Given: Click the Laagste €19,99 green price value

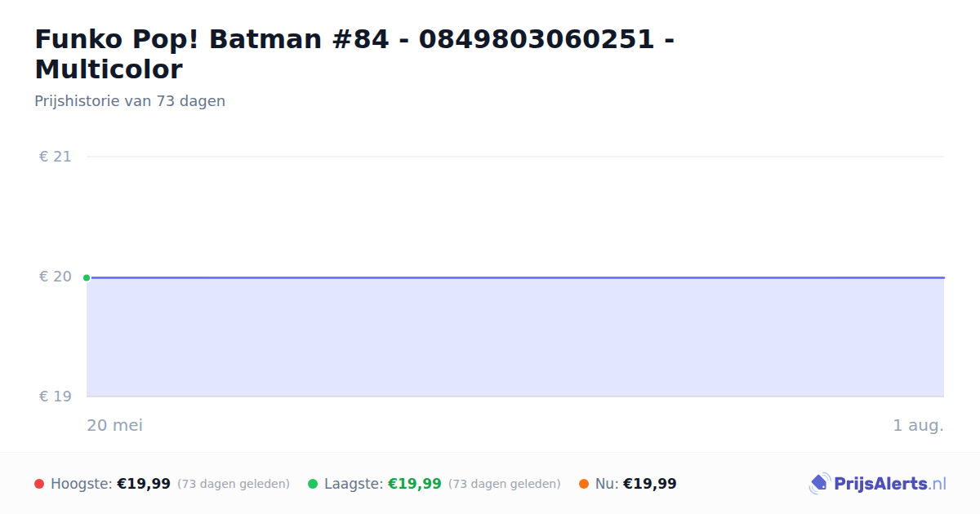Looking at the screenshot, I should pyautogui.click(x=415, y=484).
